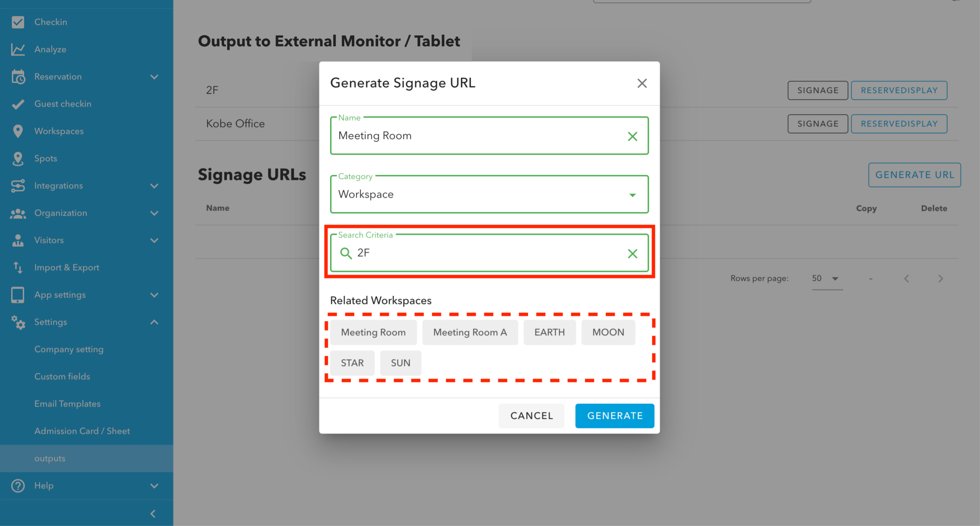This screenshot has width=980, height=526.
Task: Open Email Templates settings
Action: [x=67, y=404]
